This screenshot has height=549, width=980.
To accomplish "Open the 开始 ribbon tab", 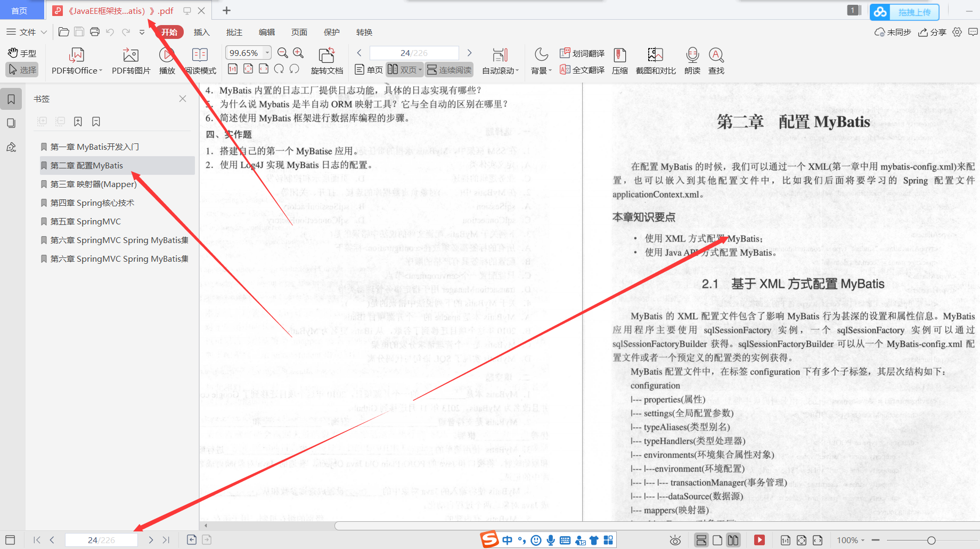I will pyautogui.click(x=169, y=32).
